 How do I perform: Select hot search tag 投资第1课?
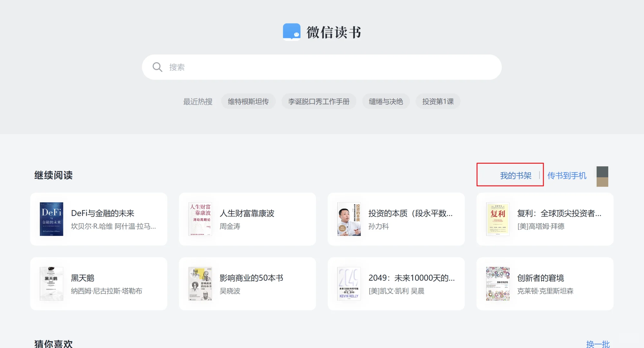[x=438, y=101]
